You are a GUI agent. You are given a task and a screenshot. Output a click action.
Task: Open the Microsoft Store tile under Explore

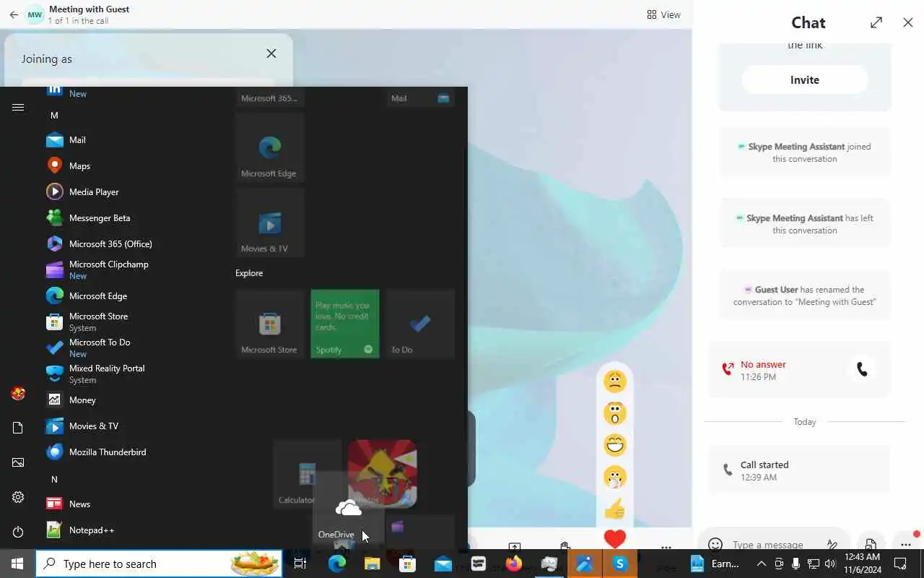click(x=270, y=324)
